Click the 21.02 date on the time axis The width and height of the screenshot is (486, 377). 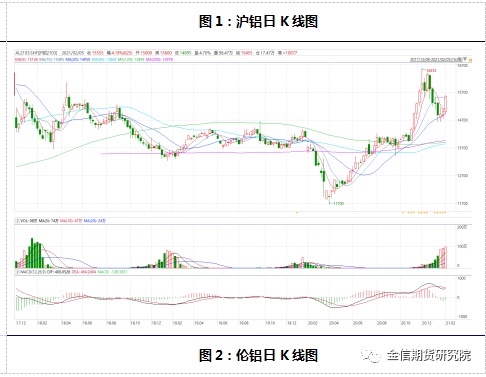coord(450,323)
